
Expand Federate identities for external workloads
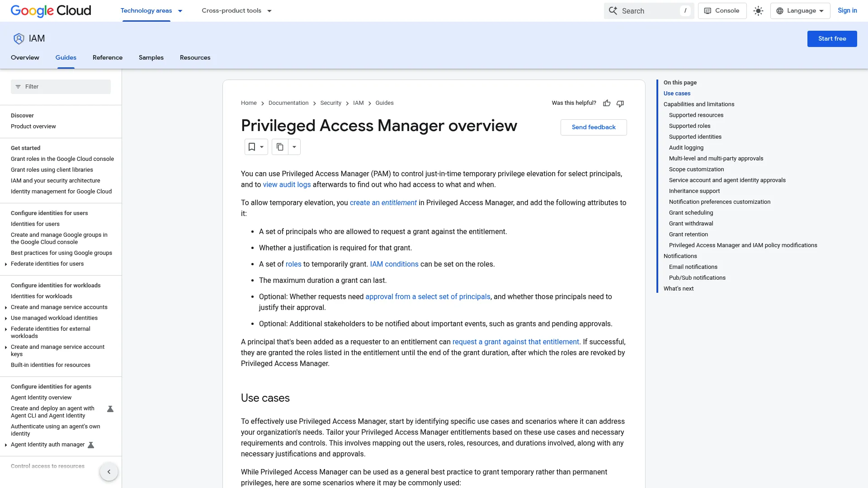[5, 329]
